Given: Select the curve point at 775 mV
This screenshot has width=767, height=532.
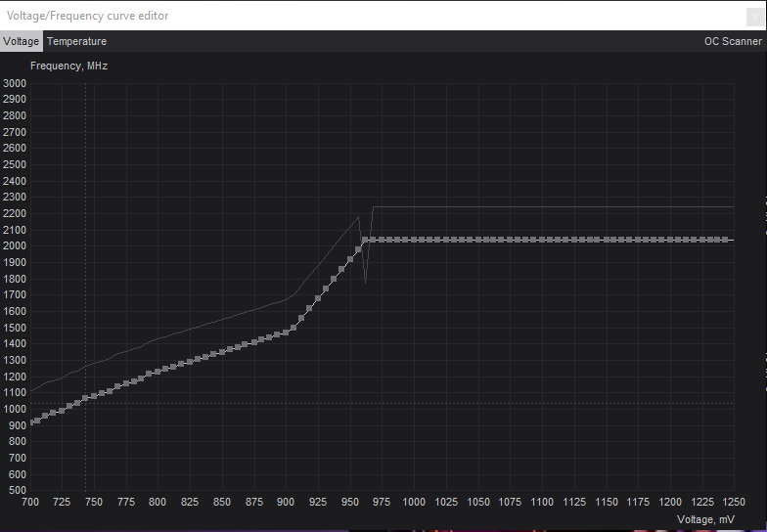Looking at the screenshot, I should click(125, 383).
